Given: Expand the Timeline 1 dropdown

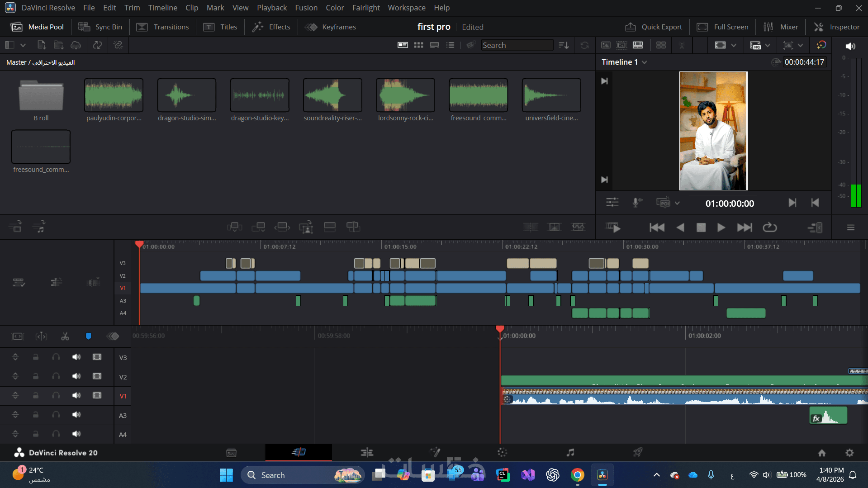Looking at the screenshot, I should (645, 62).
